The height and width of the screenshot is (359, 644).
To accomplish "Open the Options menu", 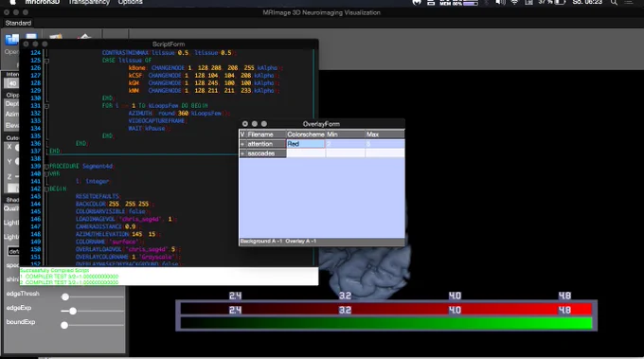I will (130, 2).
